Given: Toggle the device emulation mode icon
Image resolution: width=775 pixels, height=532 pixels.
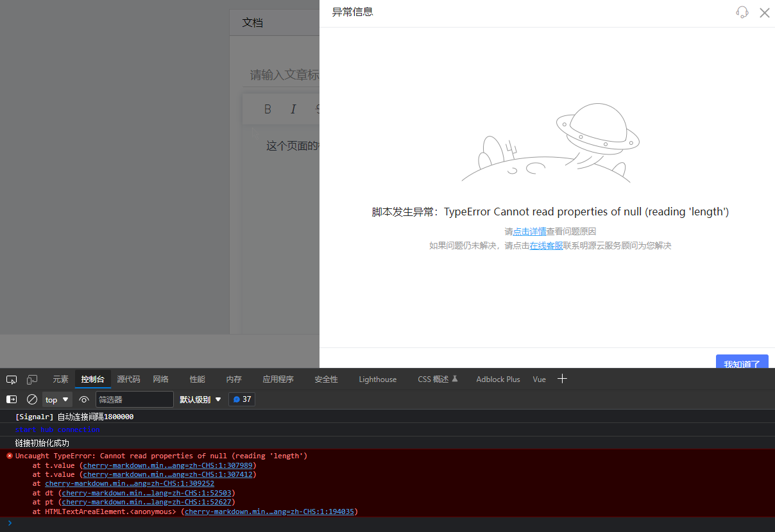Looking at the screenshot, I should tap(32, 379).
